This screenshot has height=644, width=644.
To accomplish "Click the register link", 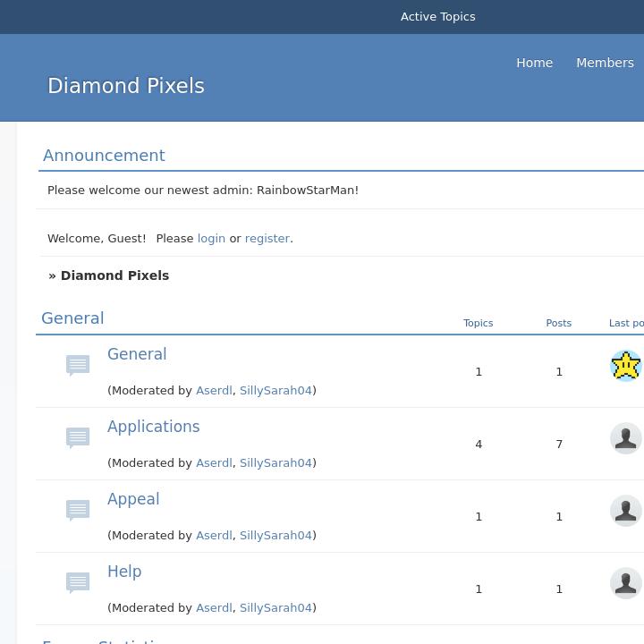I will click(x=267, y=239).
